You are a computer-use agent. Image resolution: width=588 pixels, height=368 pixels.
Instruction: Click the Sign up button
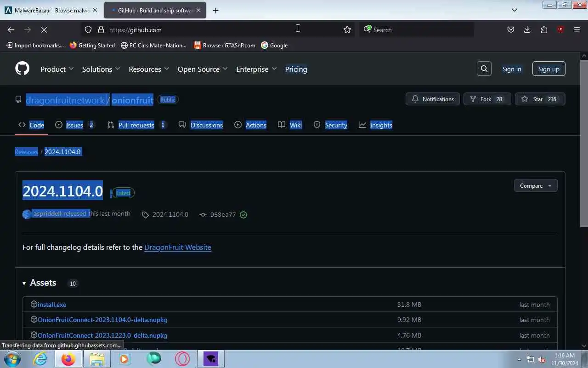click(x=548, y=69)
